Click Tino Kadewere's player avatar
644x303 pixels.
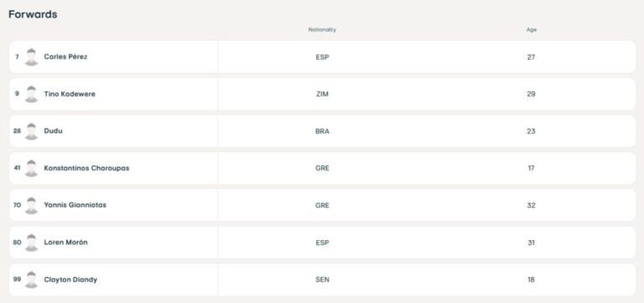pos(31,94)
